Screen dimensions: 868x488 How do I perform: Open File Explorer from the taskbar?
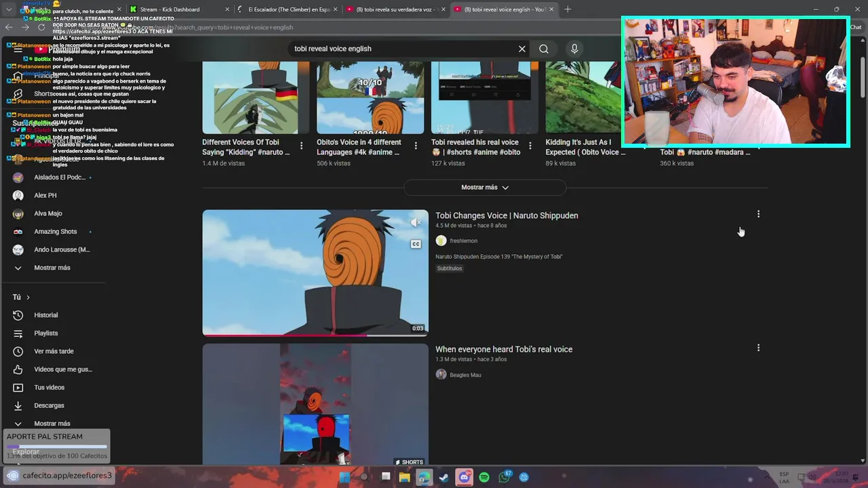(405, 477)
